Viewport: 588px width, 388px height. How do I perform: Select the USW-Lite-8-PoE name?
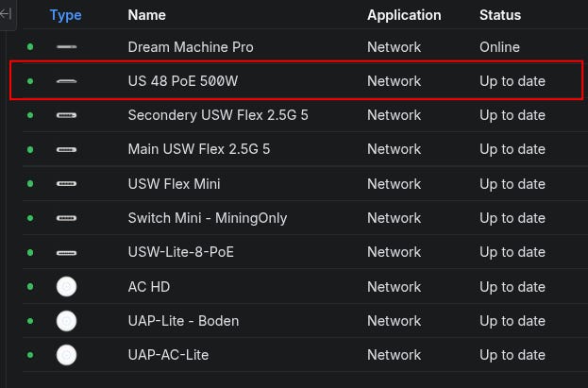181,252
